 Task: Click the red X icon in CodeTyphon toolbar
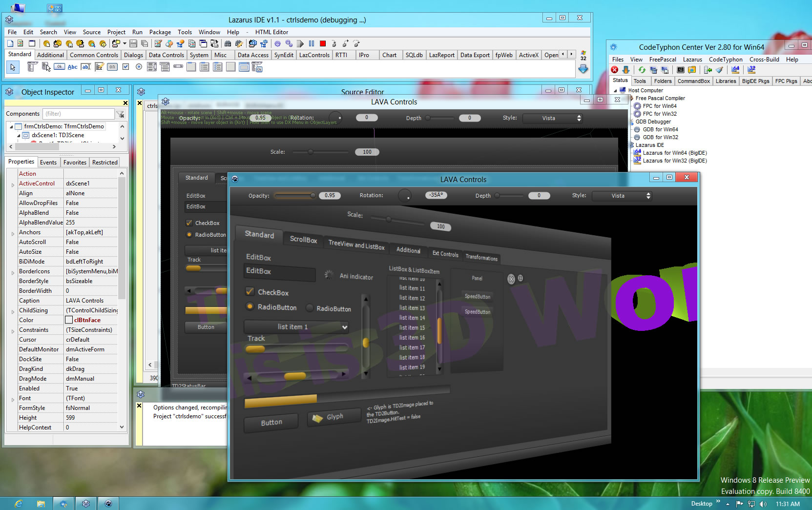pyautogui.click(x=614, y=70)
